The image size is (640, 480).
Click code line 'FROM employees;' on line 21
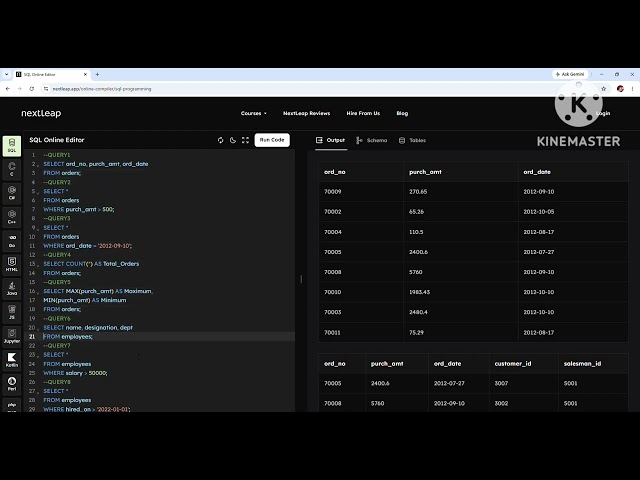coord(68,337)
